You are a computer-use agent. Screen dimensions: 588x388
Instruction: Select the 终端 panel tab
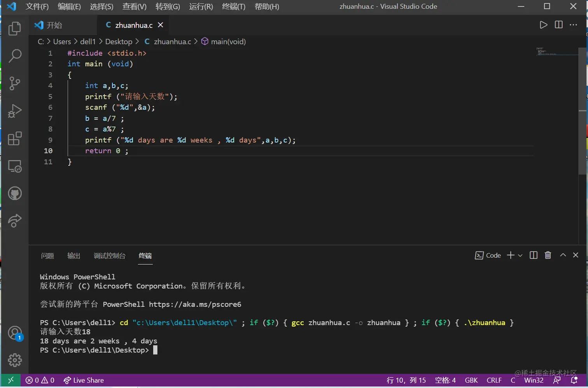(x=145, y=255)
